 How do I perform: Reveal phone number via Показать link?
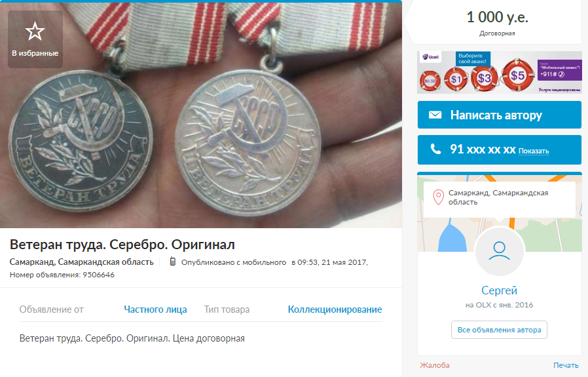click(534, 151)
